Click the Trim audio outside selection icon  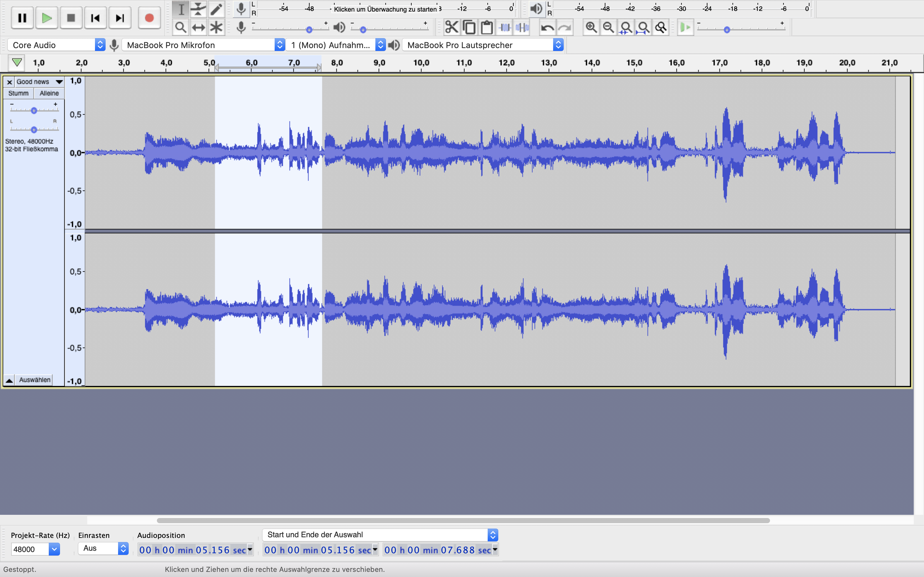tap(505, 28)
